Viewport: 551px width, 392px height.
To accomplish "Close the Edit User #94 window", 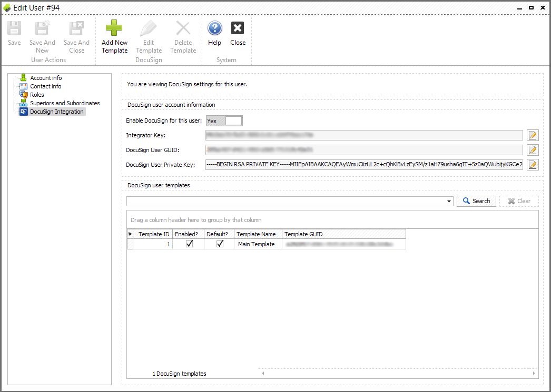I will pyautogui.click(x=543, y=8).
